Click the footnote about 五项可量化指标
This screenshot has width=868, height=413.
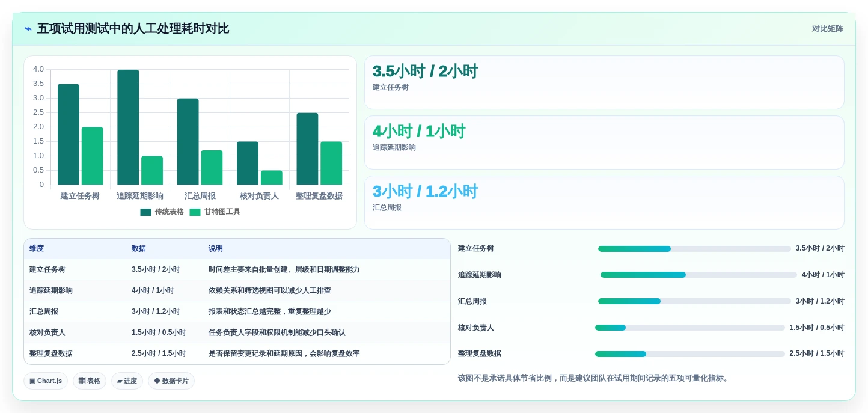594,378
